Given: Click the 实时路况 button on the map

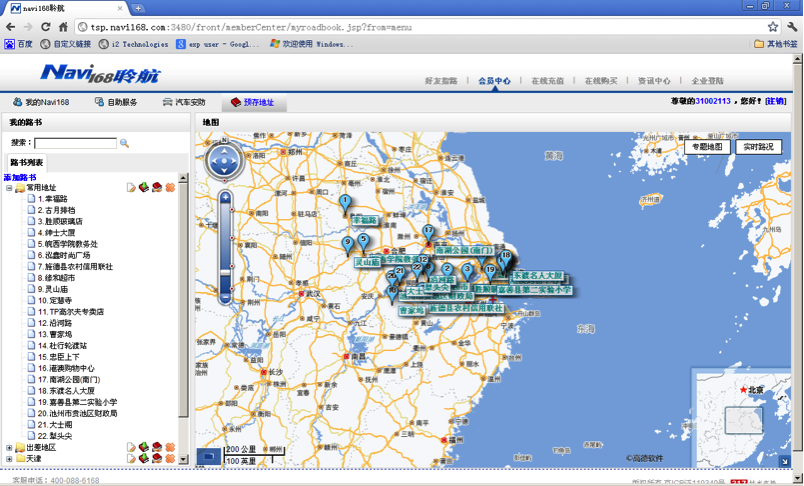Looking at the screenshot, I should (758, 147).
